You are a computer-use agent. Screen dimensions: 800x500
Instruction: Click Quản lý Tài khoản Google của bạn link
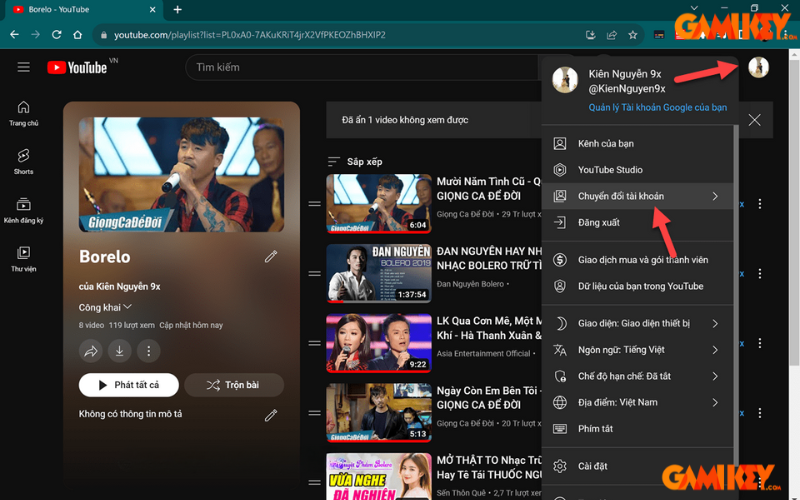pyautogui.click(x=658, y=108)
